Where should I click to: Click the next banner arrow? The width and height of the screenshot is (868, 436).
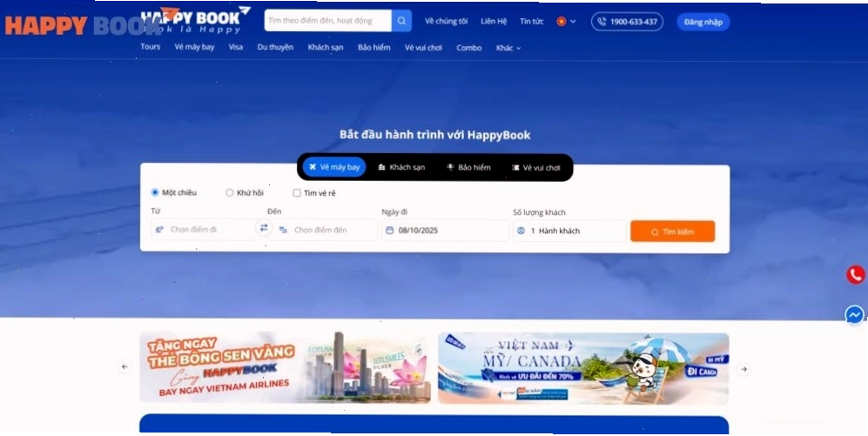[744, 369]
